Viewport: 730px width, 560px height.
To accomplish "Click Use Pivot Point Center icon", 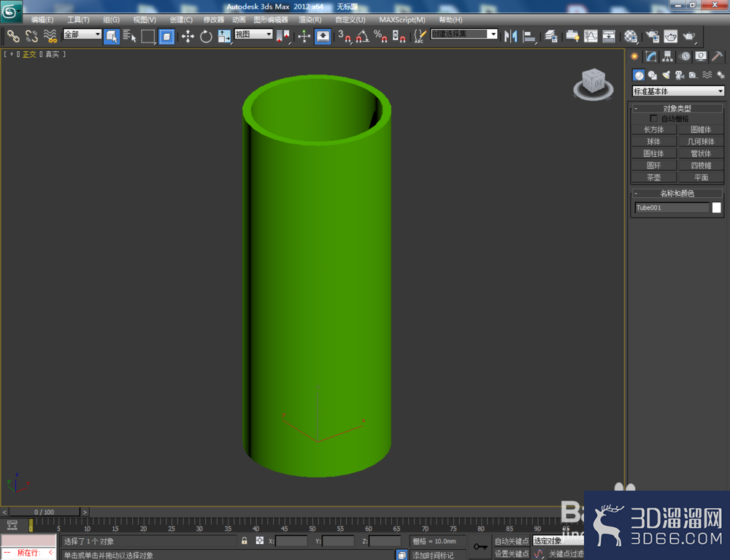I will 283,36.
